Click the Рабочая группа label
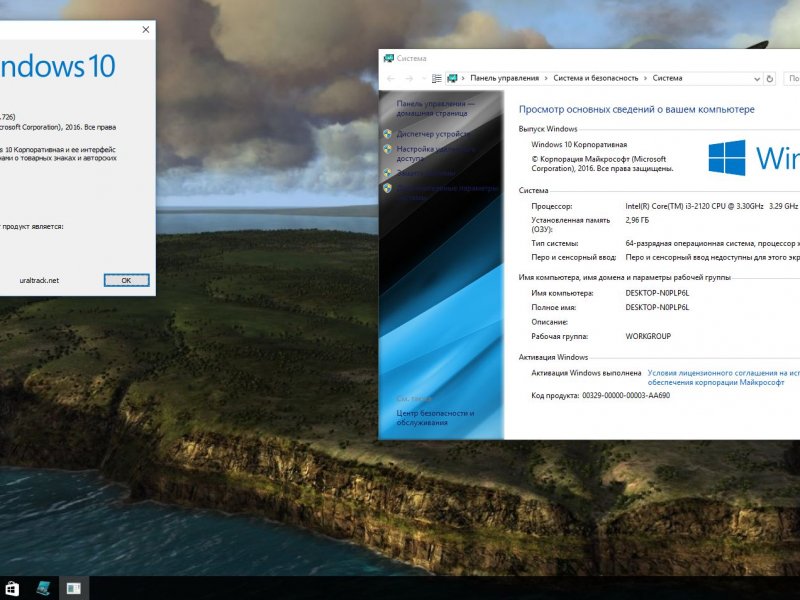The image size is (800, 600). tap(559, 336)
